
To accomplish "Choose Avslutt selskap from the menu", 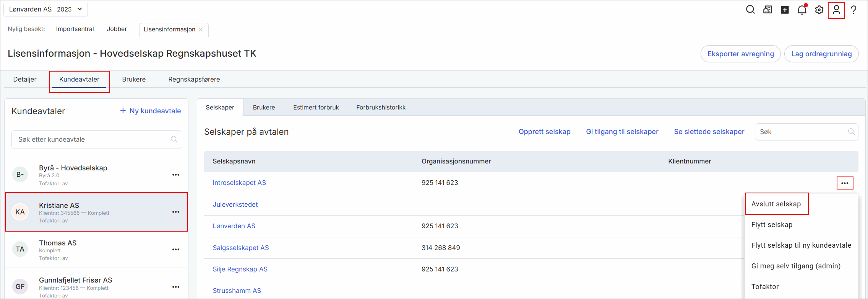I will click(776, 204).
